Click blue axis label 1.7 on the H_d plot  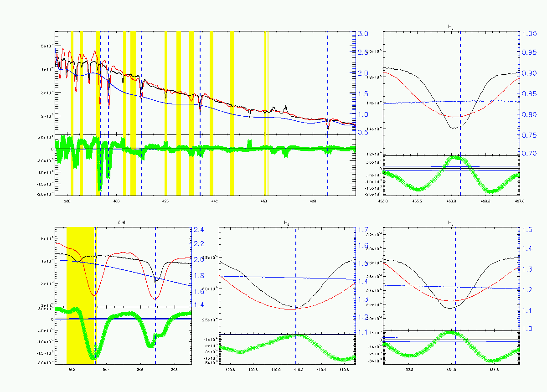pos(363,230)
